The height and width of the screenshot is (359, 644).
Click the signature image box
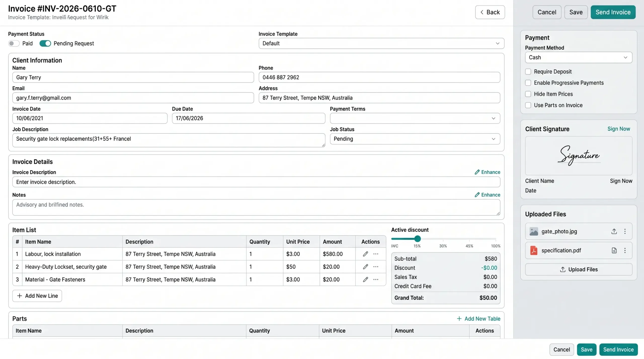[x=579, y=156]
